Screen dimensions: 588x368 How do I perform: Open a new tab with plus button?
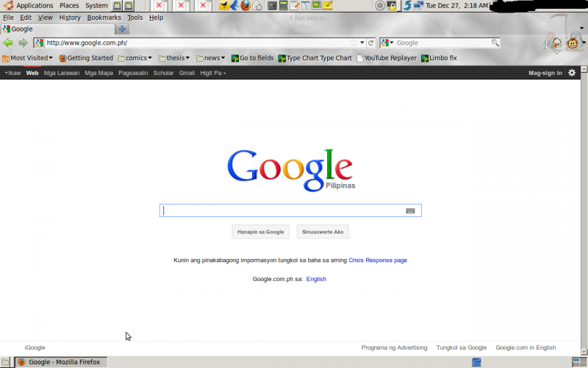pos(122,29)
